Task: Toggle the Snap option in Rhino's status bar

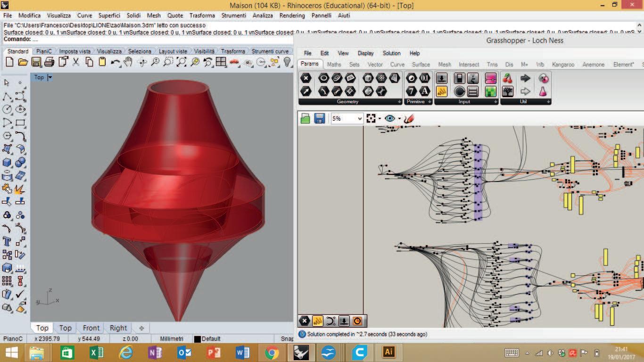Action: (x=287, y=339)
